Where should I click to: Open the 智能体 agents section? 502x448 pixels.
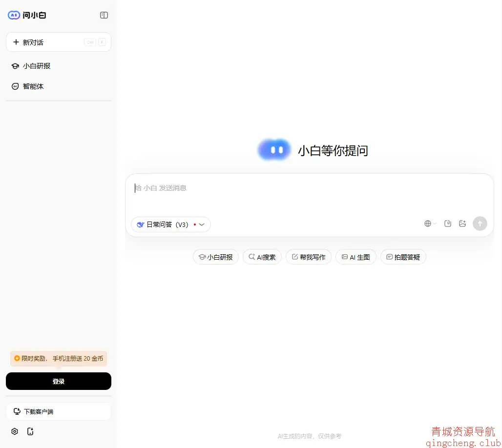(x=34, y=86)
